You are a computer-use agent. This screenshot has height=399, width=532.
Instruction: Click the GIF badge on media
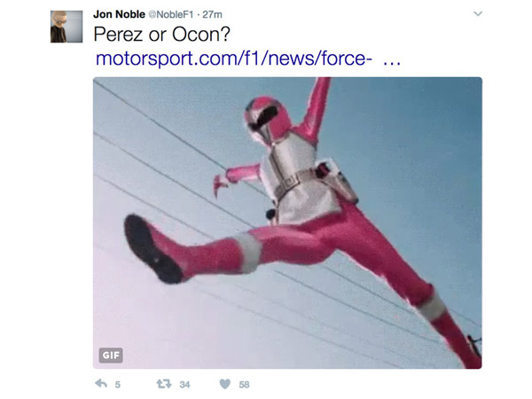pos(111,356)
